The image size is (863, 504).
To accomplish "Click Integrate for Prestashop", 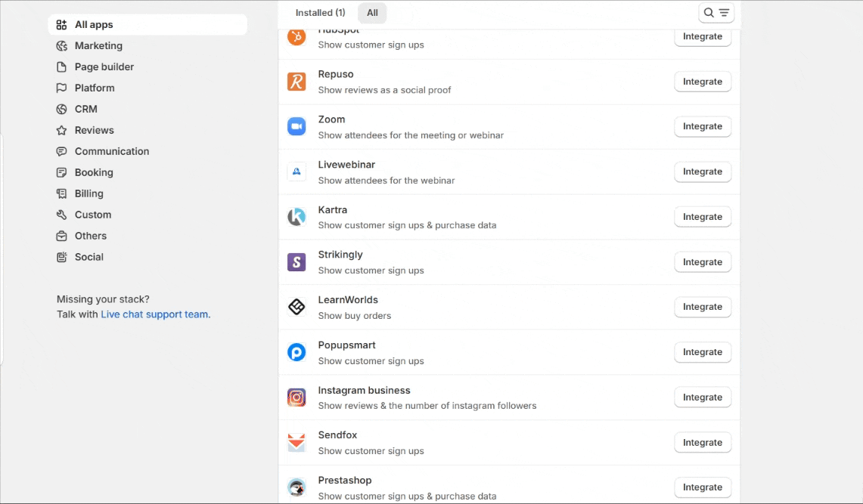I will 703,487.
